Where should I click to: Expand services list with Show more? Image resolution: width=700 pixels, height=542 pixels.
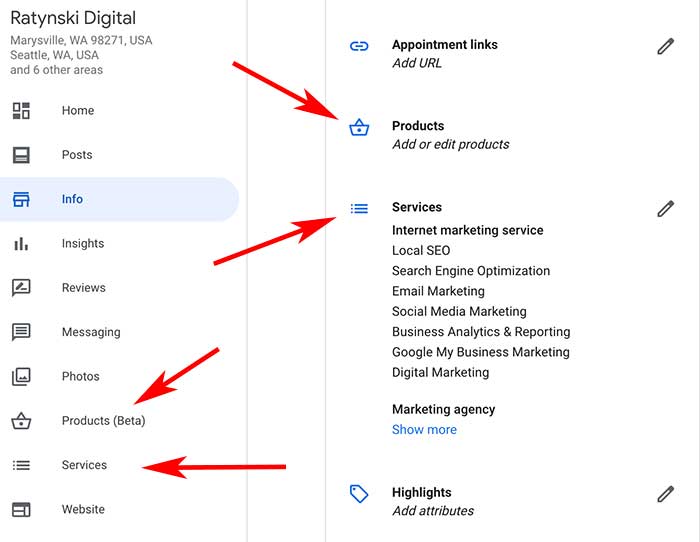(x=424, y=430)
